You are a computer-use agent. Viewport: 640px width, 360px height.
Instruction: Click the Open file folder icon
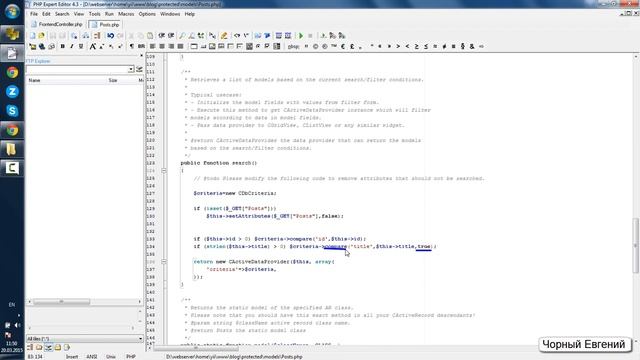(41, 36)
